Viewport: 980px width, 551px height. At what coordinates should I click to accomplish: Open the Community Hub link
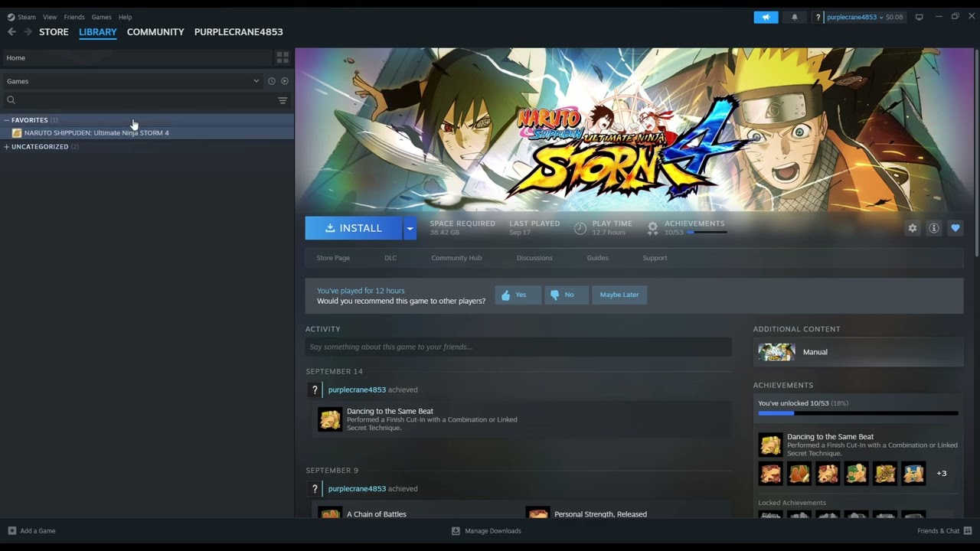(456, 258)
